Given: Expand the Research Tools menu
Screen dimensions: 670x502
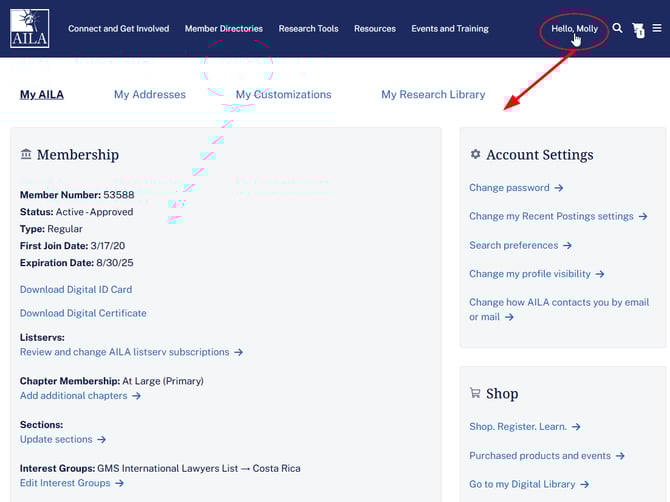Looking at the screenshot, I should click(x=308, y=29).
